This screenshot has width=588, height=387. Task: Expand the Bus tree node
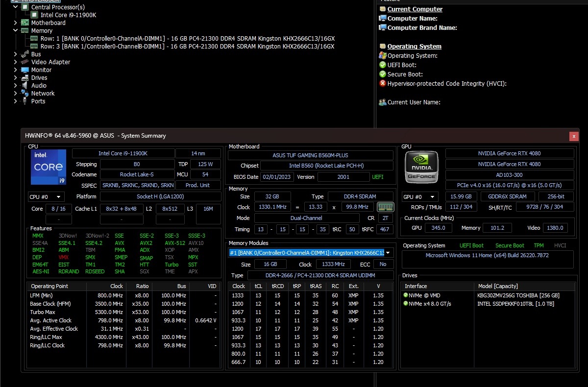pyautogui.click(x=16, y=54)
